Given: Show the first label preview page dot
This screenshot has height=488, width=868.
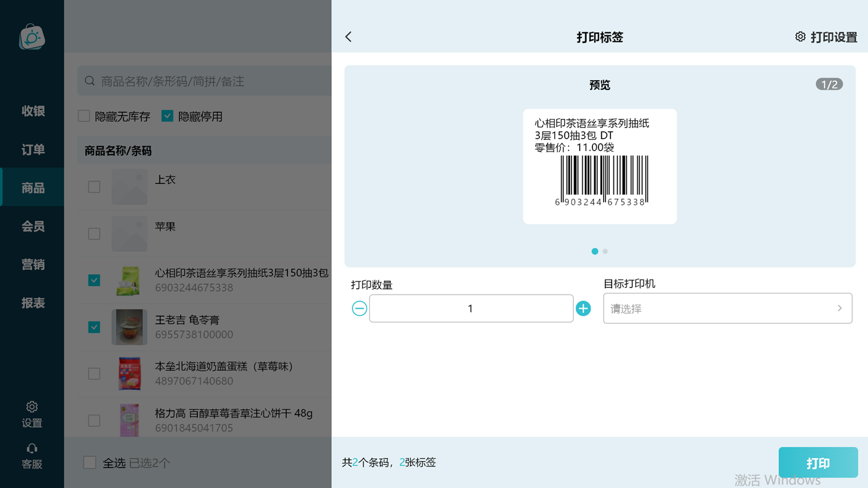Looking at the screenshot, I should [595, 251].
